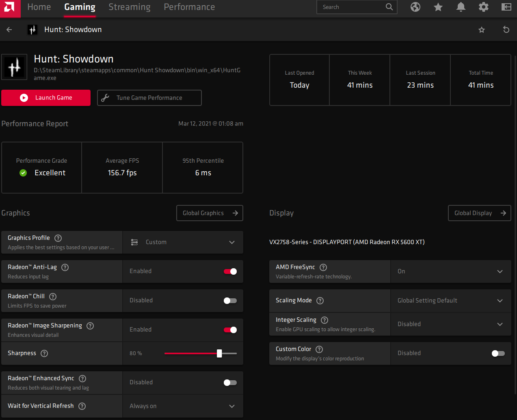Switch to the Gaming tab
Screen dimensions: 517x420
pyautogui.click(x=80, y=7)
